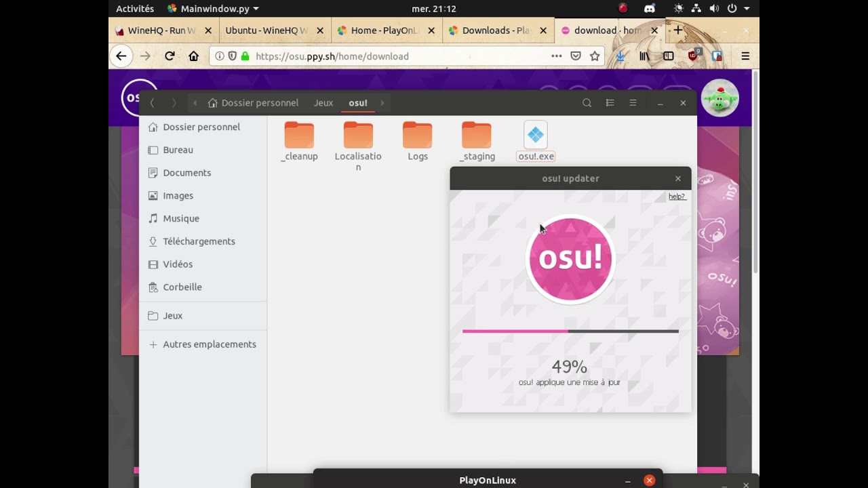Select Bureau in sidebar
868x488 pixels.
coord(203,150)
